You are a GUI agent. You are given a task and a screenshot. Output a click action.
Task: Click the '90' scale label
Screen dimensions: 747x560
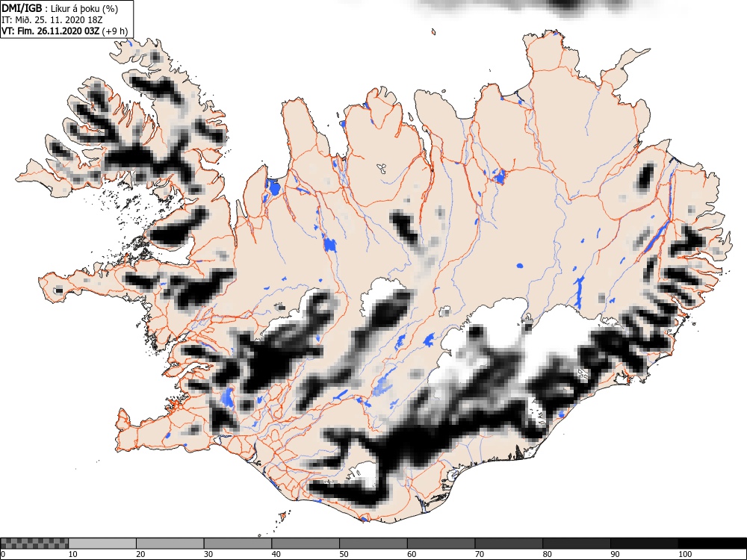615,554
